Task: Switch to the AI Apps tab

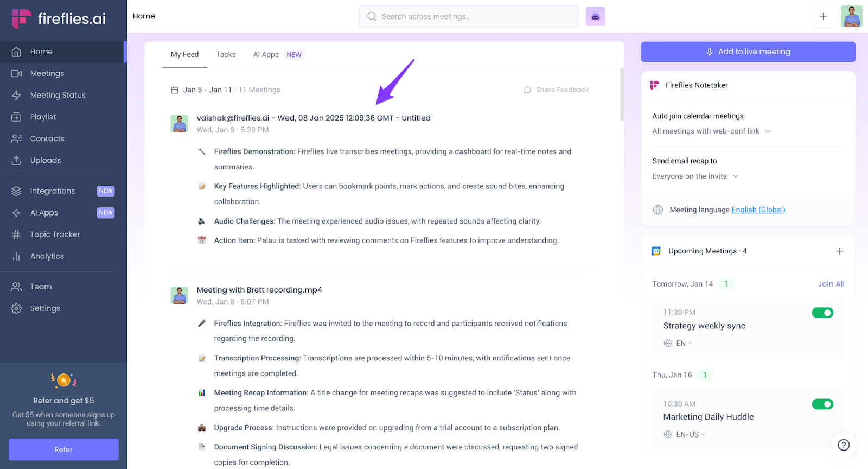Action: 278,54
